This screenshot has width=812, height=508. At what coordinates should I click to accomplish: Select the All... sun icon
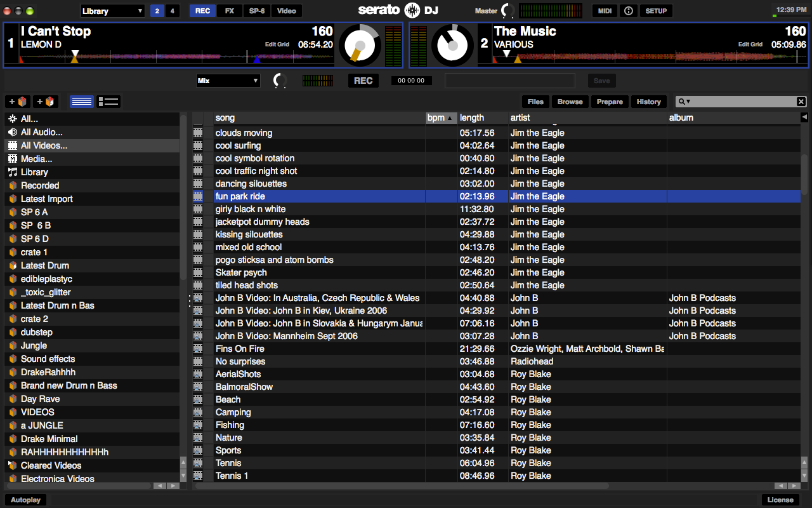point(13,119)
